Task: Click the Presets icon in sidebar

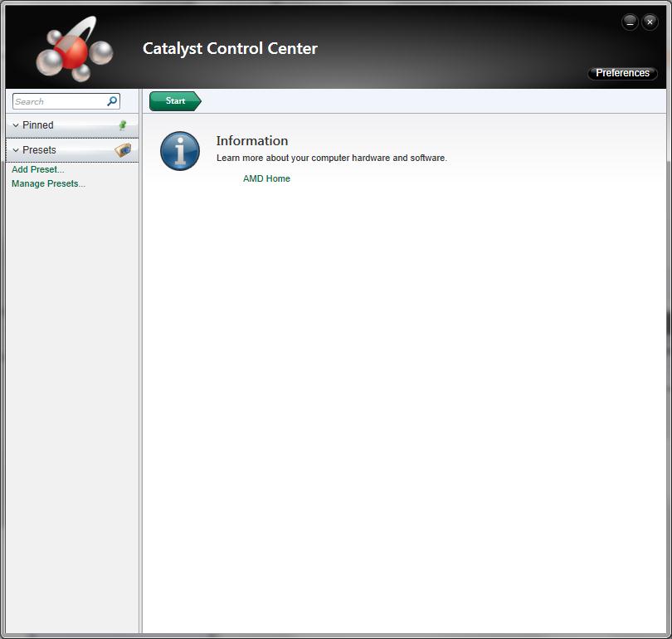Action: [x=123, y=150]
